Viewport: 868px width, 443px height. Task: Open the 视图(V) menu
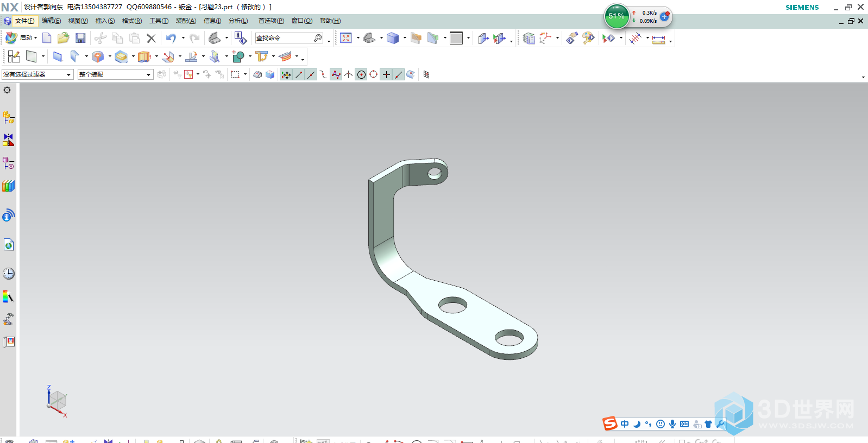[x=78, y=21]
